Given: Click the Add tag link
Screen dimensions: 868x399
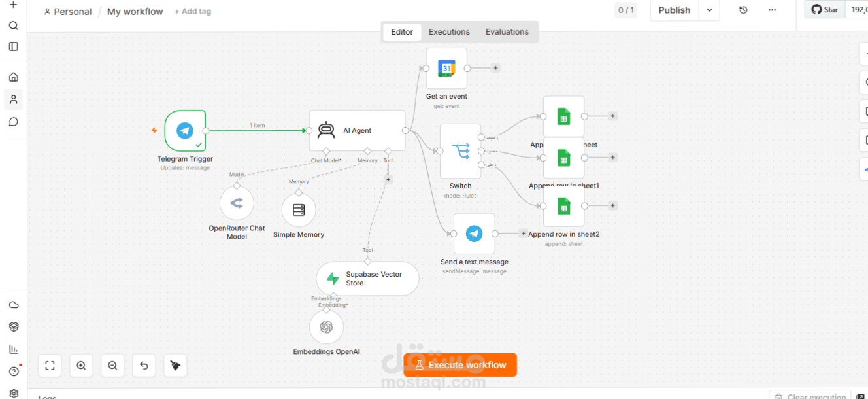Looking at the screenshot, I should (193, 12).
